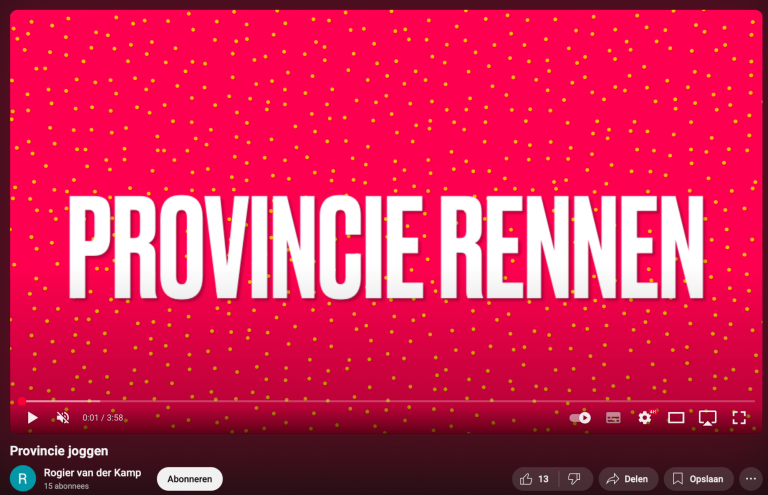This screenshot has height=495, width=768.
Task: Toggle the autoplay switch
Action: click(580, 417)
